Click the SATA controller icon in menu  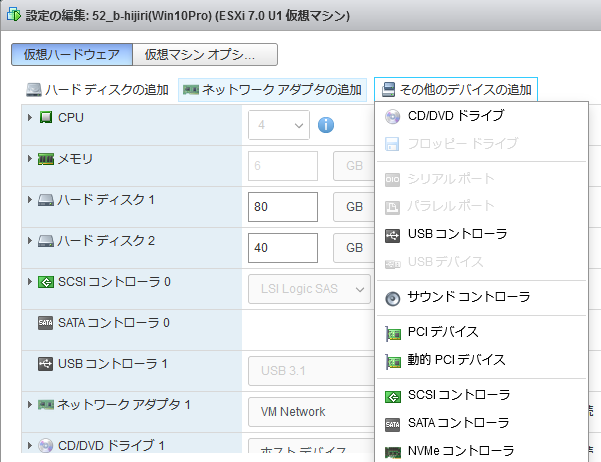[x=392, y=424]
